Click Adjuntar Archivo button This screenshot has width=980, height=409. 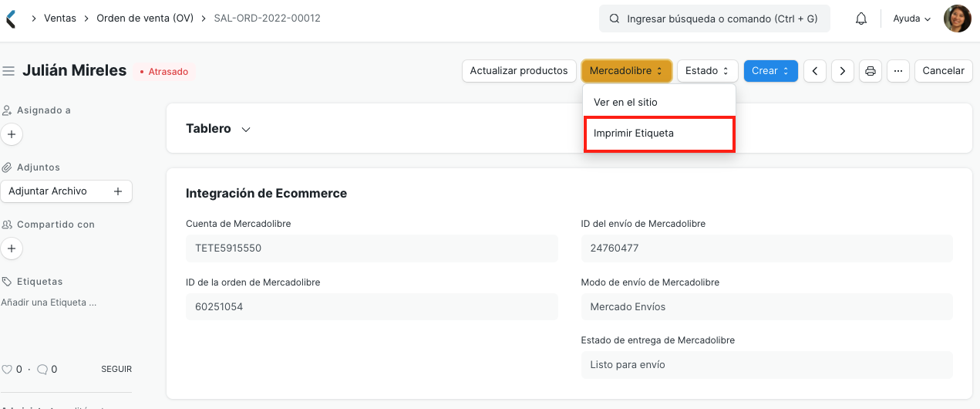pos(66,191)
